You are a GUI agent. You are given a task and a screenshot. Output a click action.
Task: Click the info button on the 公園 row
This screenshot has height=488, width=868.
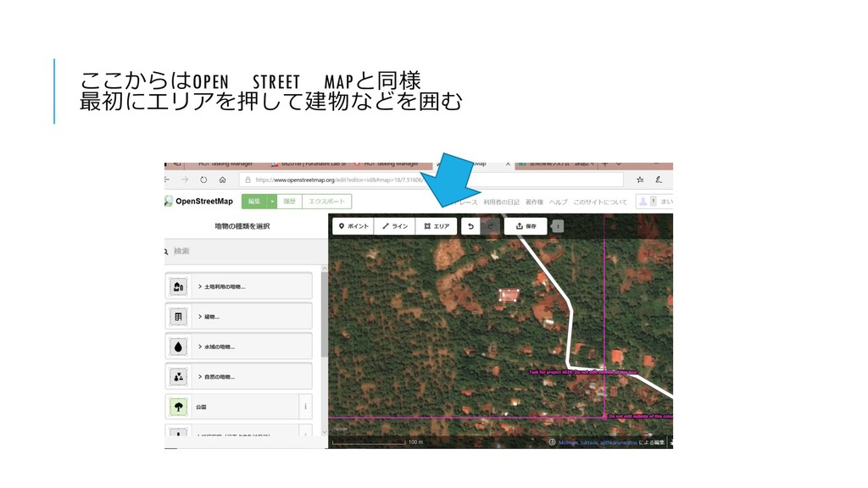point(305,407)
